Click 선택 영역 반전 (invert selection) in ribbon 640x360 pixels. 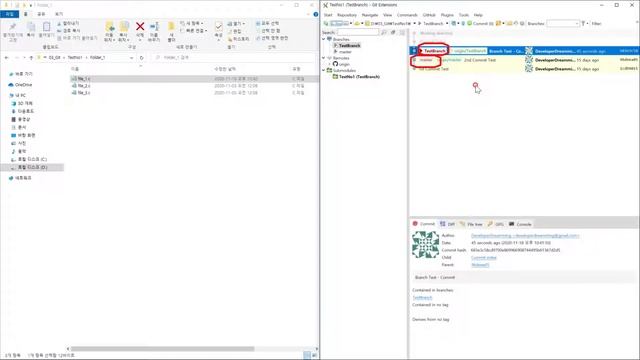[272, 38]
